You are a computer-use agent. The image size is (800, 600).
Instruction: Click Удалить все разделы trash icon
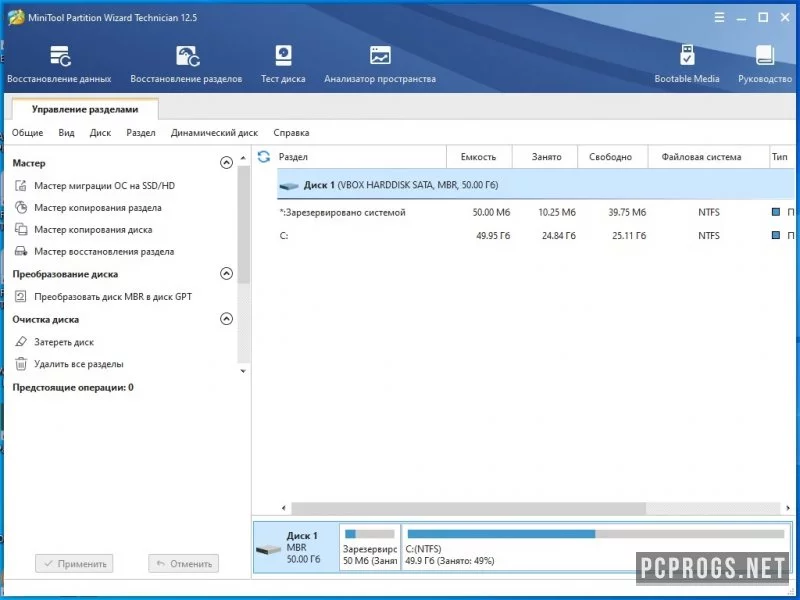(20, 364)
